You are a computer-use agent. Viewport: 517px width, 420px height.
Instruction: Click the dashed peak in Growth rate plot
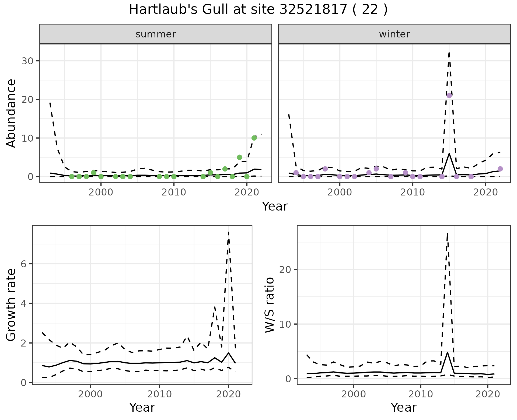[x=228, y=232]
